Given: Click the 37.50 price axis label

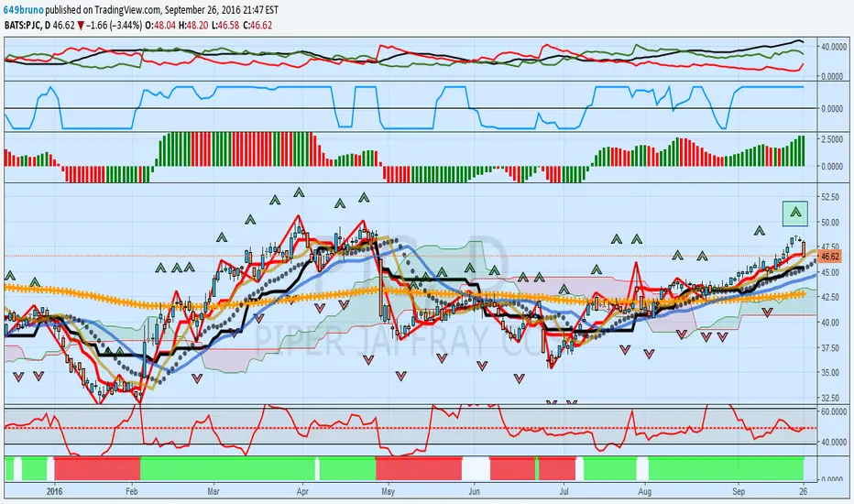Looking at the screenshot, I should coord(830,347).
